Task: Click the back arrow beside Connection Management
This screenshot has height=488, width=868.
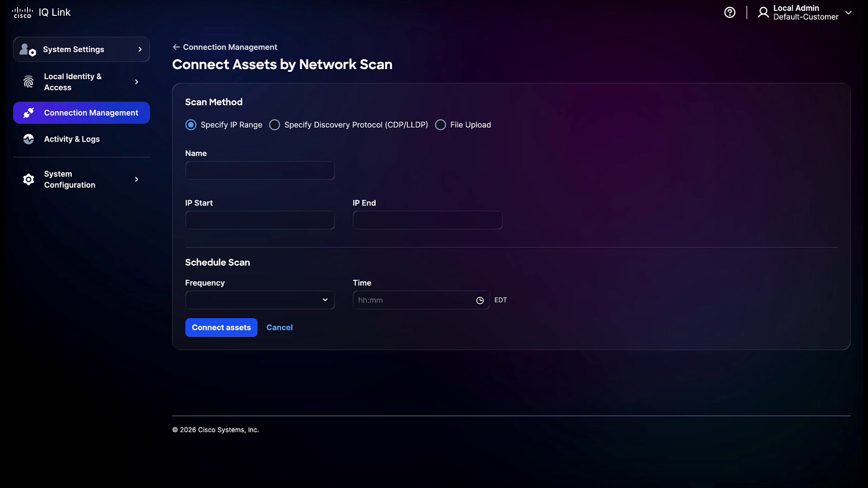Action: (176, 47)
